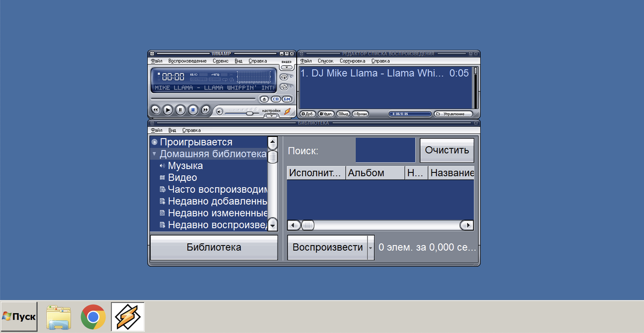Open the Управление playlist manage button

[x=453, y=114]
